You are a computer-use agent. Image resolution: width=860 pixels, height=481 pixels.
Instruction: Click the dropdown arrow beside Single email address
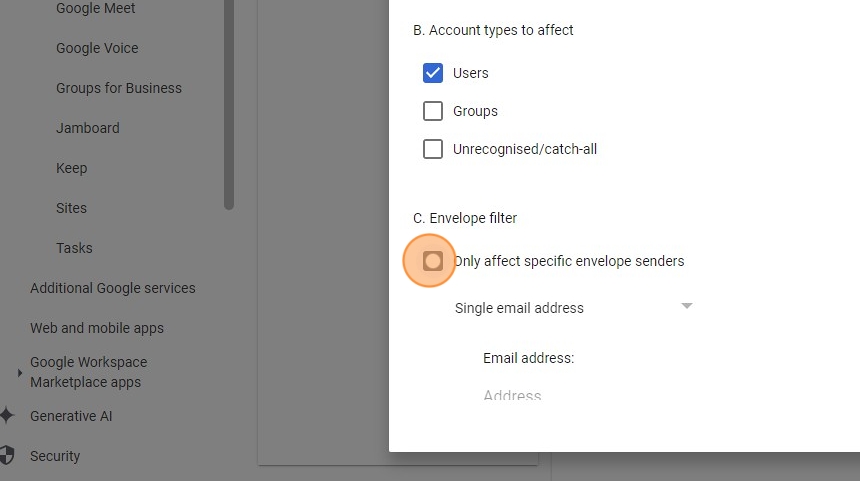(686, 305)
